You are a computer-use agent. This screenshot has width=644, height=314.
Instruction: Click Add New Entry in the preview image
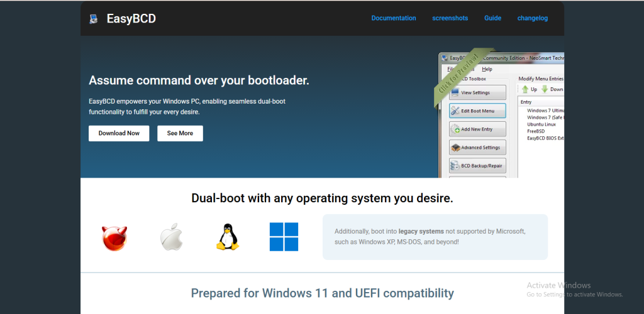click(478, 129)
